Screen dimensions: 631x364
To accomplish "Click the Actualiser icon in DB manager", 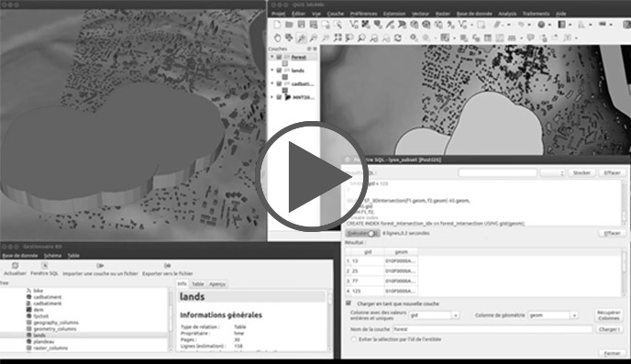I will tap(15, 266).
